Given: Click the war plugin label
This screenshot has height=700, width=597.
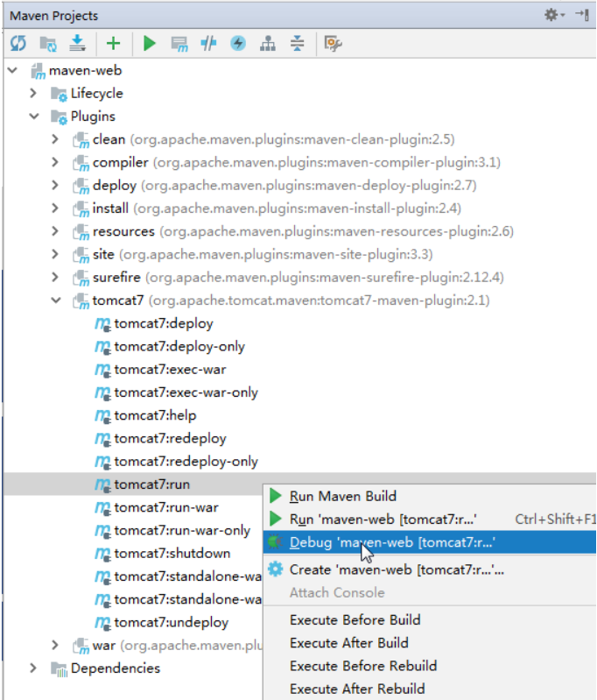Looking at the screenshot, I should [104, 645].
